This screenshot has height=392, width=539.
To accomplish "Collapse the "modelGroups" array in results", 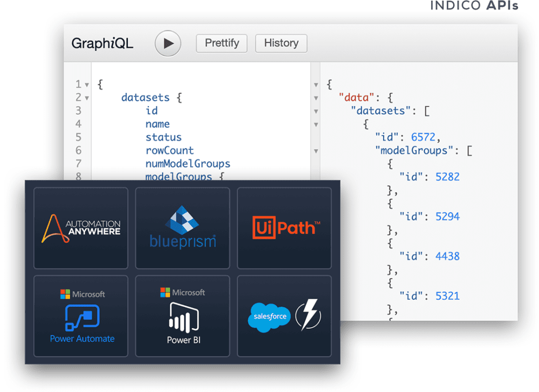I will pyautogui.click(x=316, y=151).
